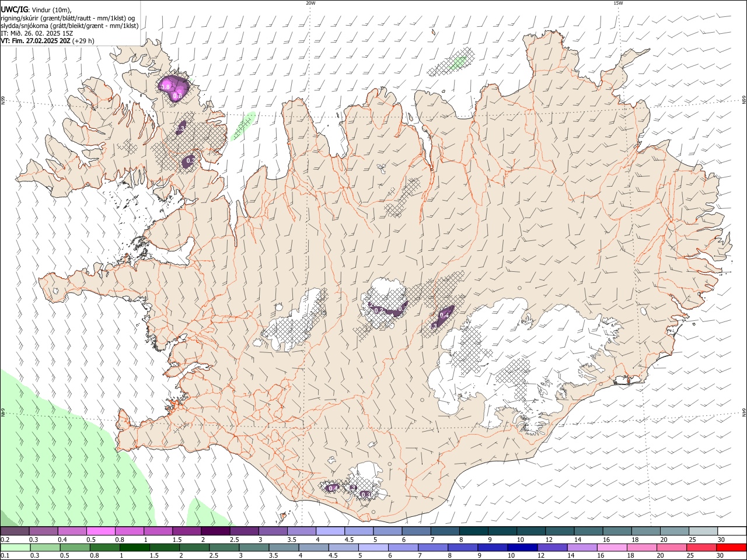This screenshot has height=560, width=747.
Task: Select the bottom-row green swatch labeled 0.5
Action: 74,547
